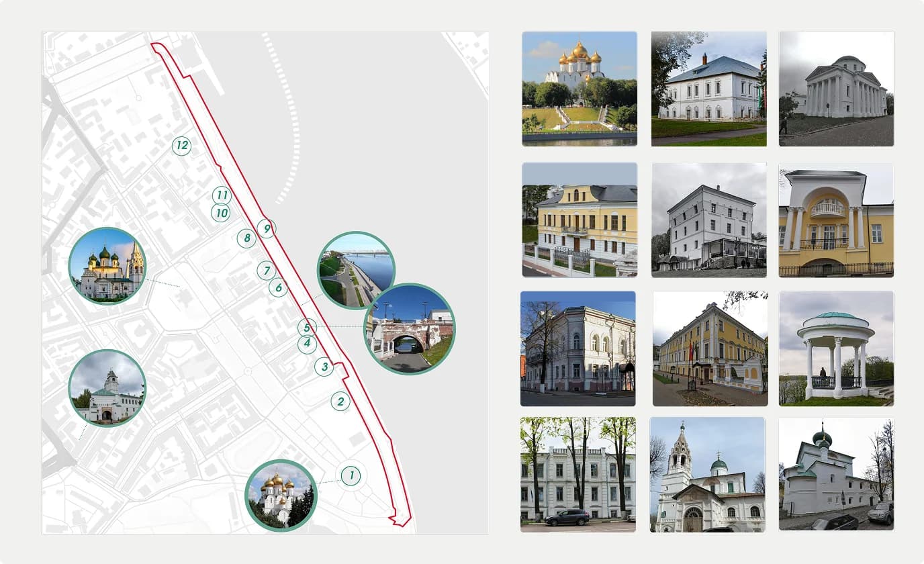Screen dimensions: 924x564
Task: Select map marker number 5
Action: coord(307,328)
